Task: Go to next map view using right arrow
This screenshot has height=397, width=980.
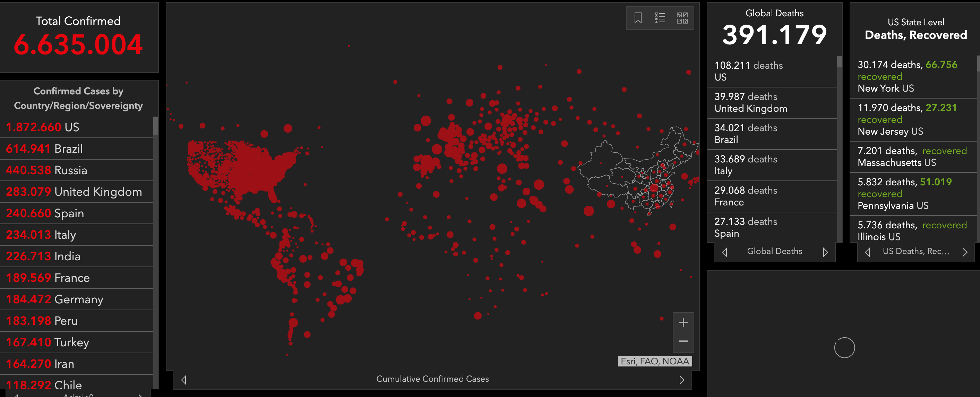Action: click(x=681, y=380)
